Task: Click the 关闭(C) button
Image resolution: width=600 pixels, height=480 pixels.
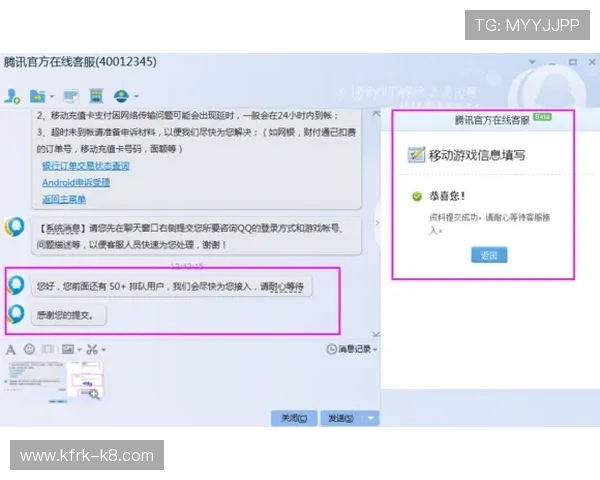Action: pyautogui.click(x=294, y=418)
